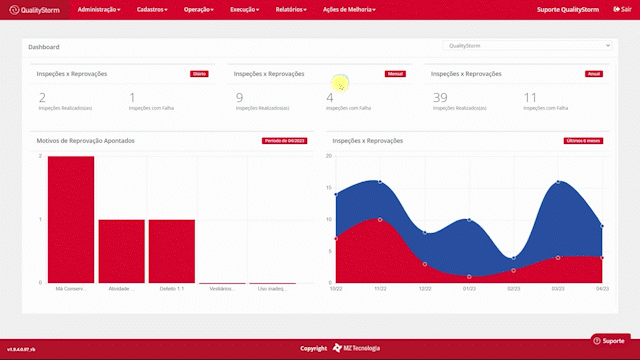Click daily count 1 Inspeções com Falha
Viewport: 640px width, 360px height.
132,98
